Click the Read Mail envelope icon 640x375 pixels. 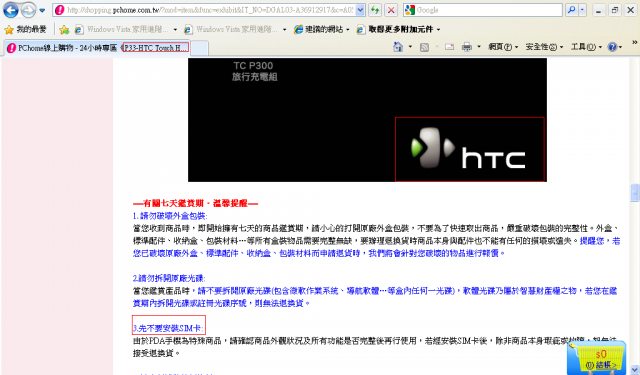(x=449, y=47)
